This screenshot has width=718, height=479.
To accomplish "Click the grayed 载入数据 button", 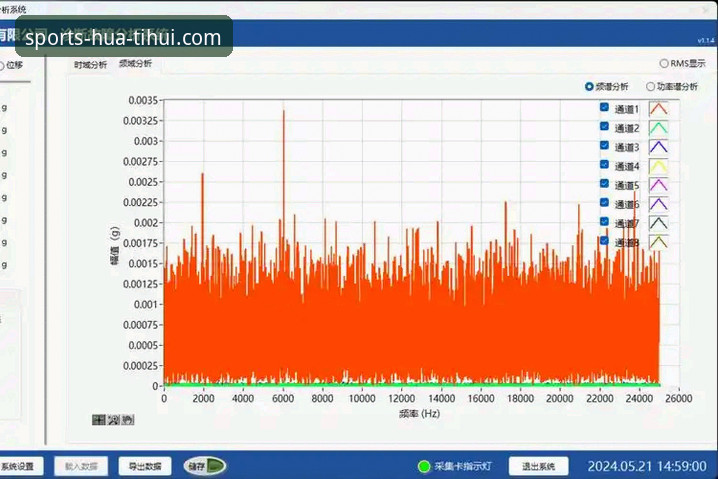I will click(81, 467).
